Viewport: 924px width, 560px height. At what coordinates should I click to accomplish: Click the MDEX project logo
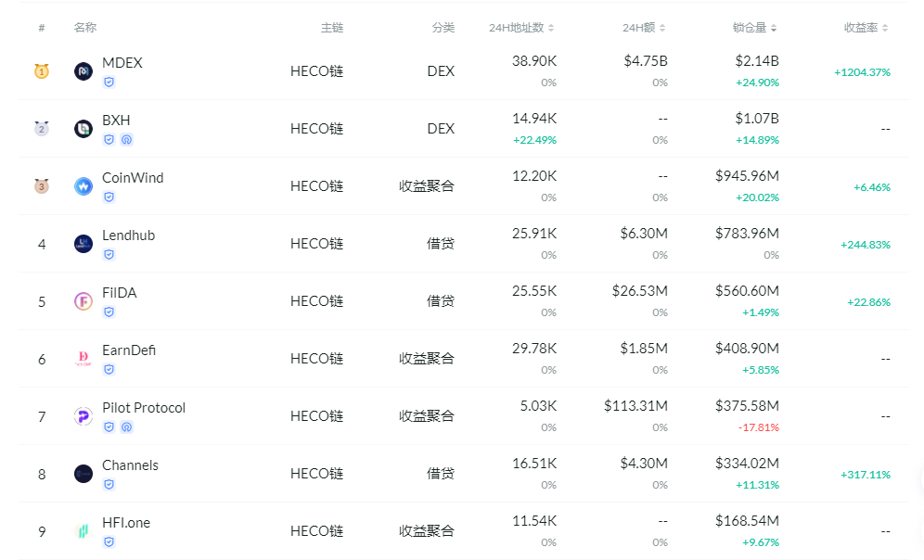(83, 70)
